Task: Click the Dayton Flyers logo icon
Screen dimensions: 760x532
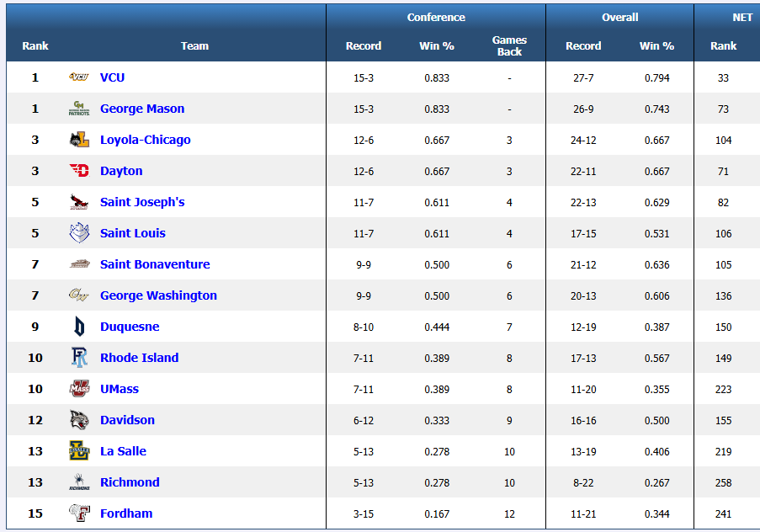Action: [x=79, y=171]
